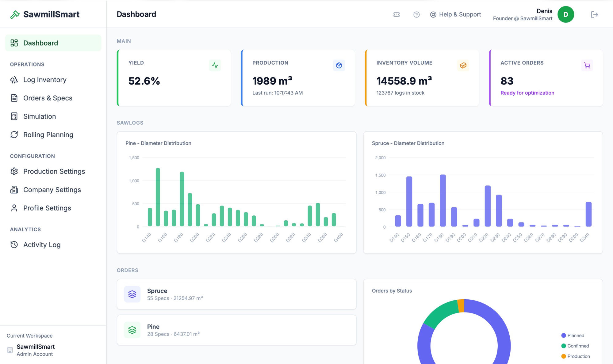Click the Log Inventory tree icon
This screenshot has height=364, width=613.
click(x=14, y=80)
